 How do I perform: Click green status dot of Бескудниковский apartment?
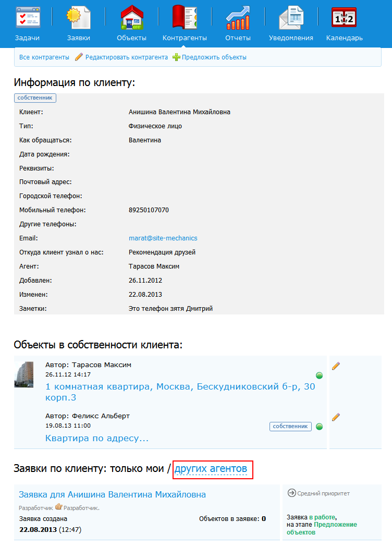pos(319,375)
